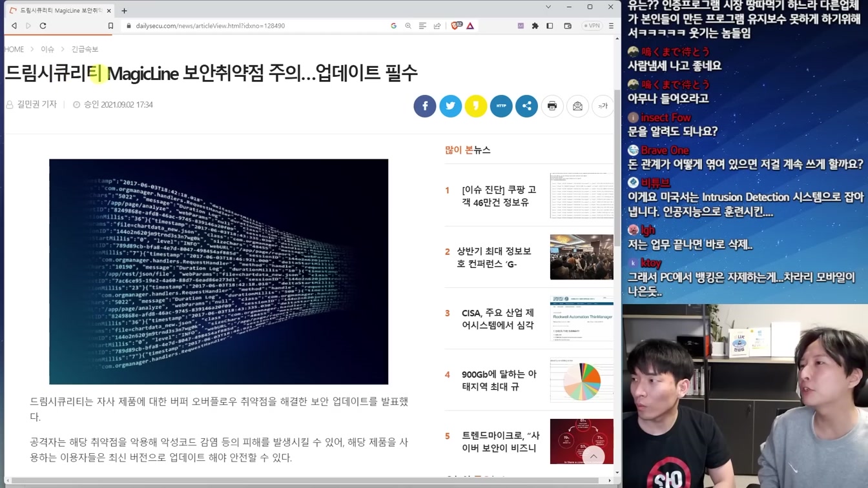The image size is (868, 488).
Task: Click chat username Brave One
Action: point(665,150)
